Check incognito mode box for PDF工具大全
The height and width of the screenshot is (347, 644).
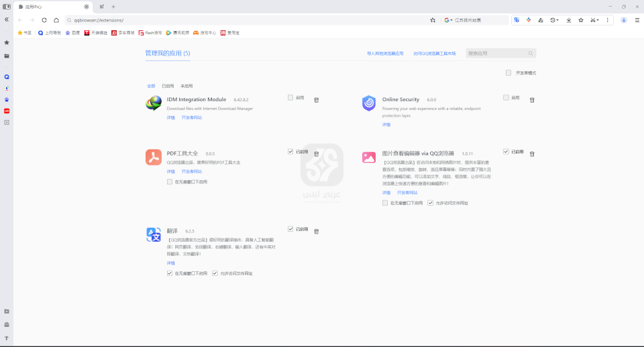(x=170, y=182)
